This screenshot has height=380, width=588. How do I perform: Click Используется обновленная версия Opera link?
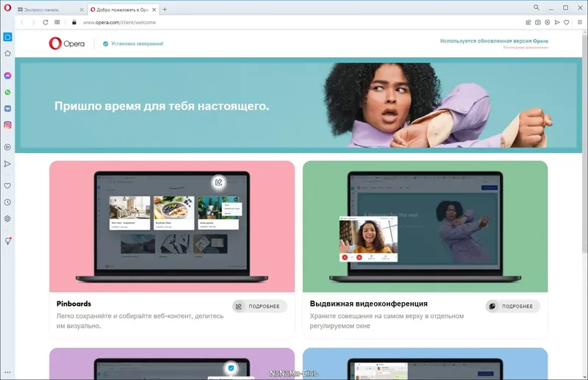[494, 41]
